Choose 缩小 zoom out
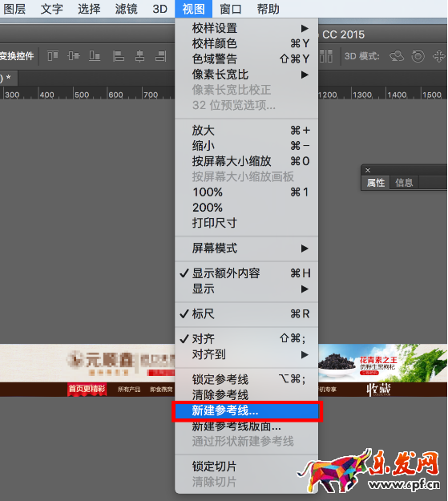The image size is (448, 501). tap(246, 146)
